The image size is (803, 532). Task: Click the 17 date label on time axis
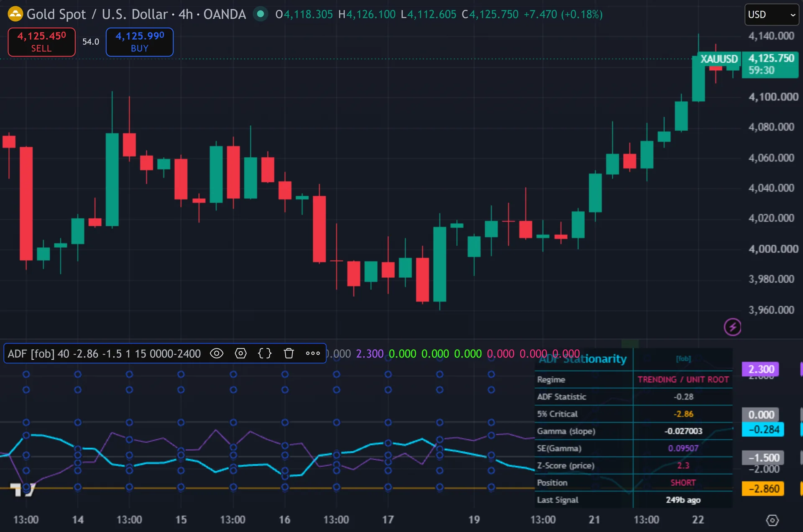pyautogui.click(x=388, y=520)
